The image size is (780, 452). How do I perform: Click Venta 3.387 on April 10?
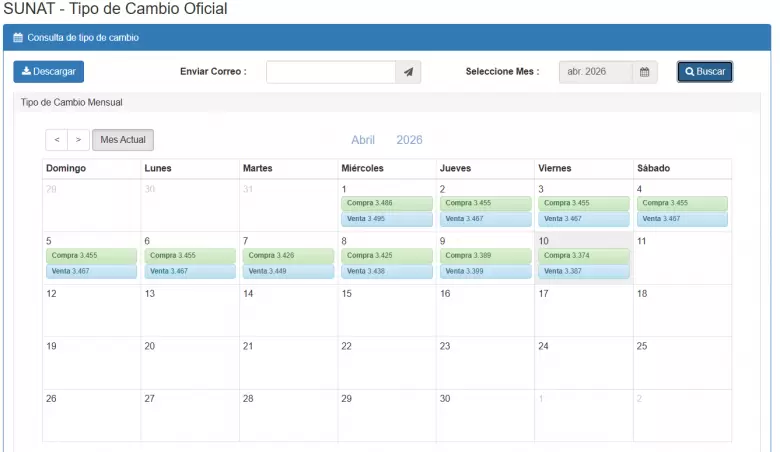(x=584, y=271)
